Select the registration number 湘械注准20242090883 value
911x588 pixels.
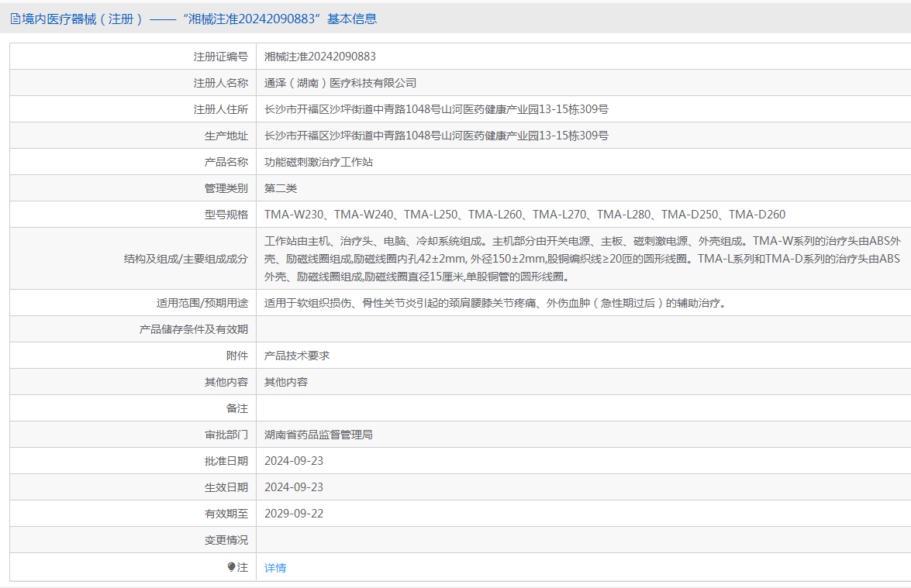320,57
